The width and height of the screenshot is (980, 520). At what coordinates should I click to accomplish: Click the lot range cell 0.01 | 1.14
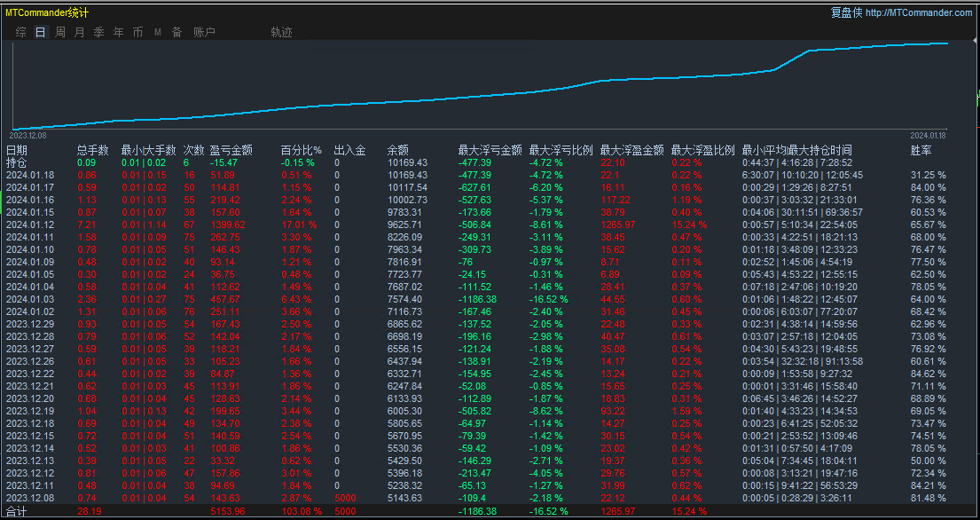(145, 225)
